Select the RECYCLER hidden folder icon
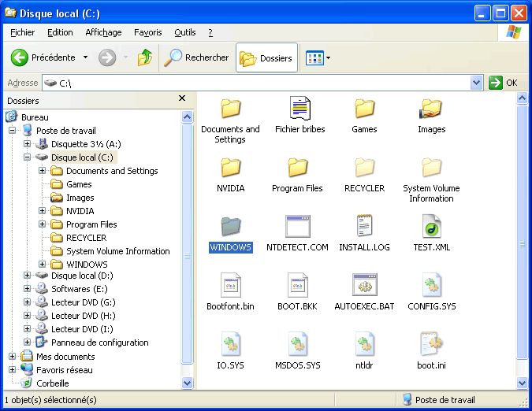 click(x=365, y=168)
